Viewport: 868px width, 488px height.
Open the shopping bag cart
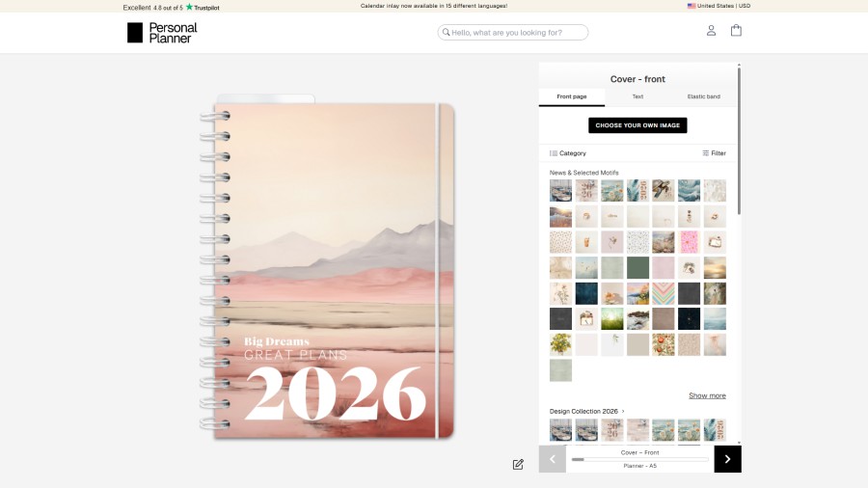click(736, 31)
